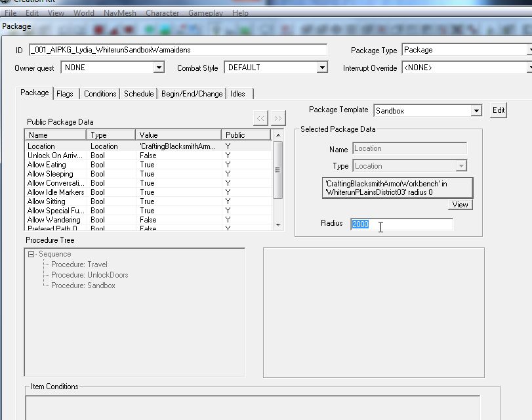Open the View menu
The width and height of the screenshot is (532, 420).
(x=56, y=13)
